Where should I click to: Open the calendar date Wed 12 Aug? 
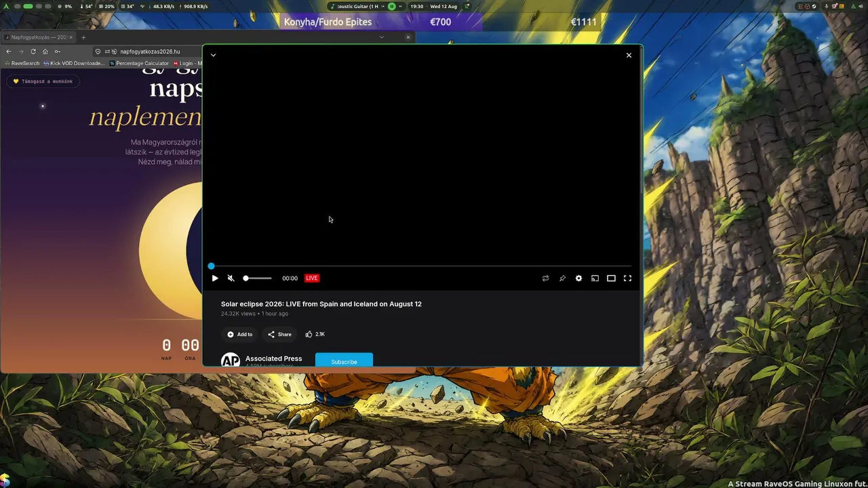click(x=443, y=6)
